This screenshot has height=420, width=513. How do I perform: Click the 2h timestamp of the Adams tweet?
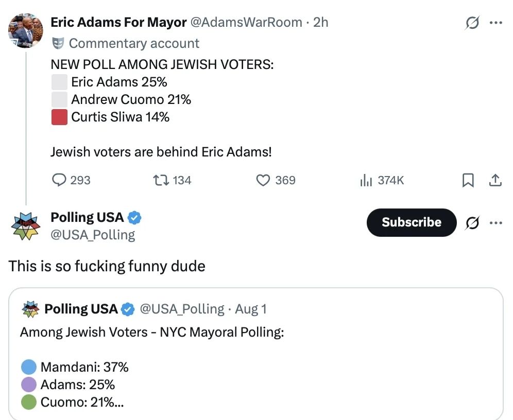click(x=320, y=22)
